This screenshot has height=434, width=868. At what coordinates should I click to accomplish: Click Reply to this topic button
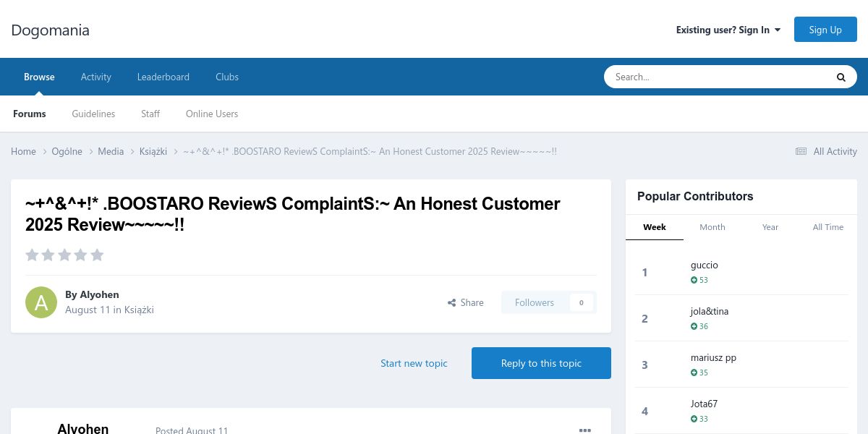[541, 363]
